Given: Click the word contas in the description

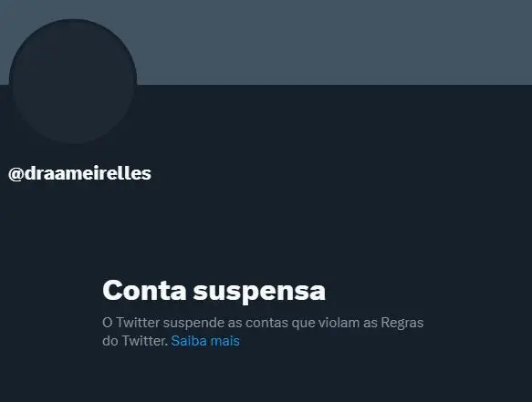Looking at the screenshot, I should click(x=266, y=323).
